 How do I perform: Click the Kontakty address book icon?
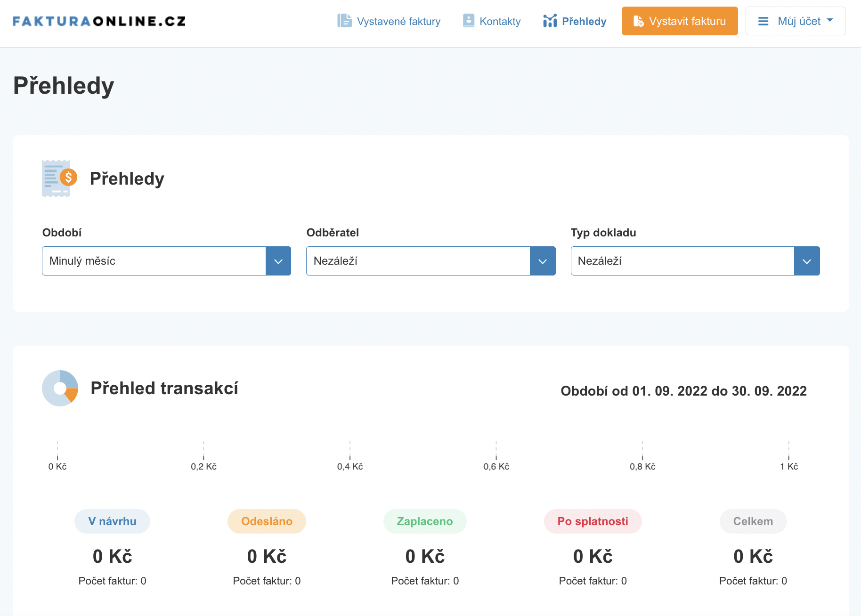(x=468, y=21)
